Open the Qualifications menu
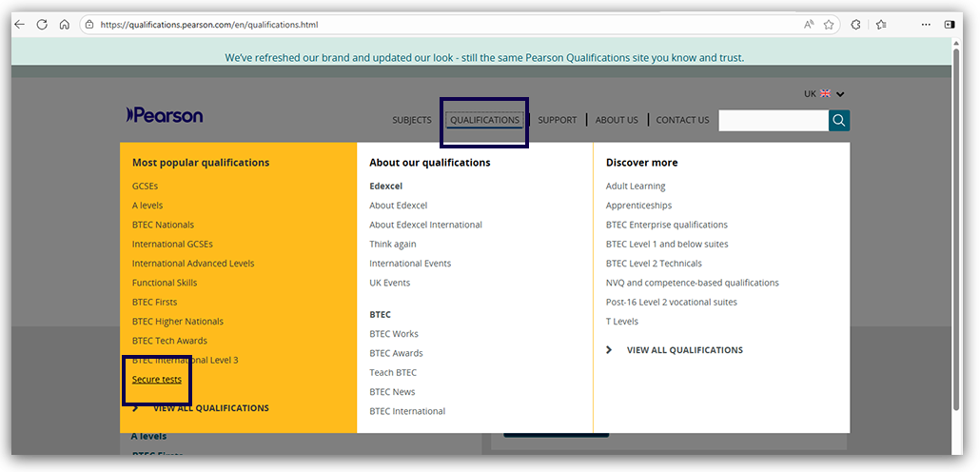The height and width of the screenshot is (472, 980). coord(484,120)
